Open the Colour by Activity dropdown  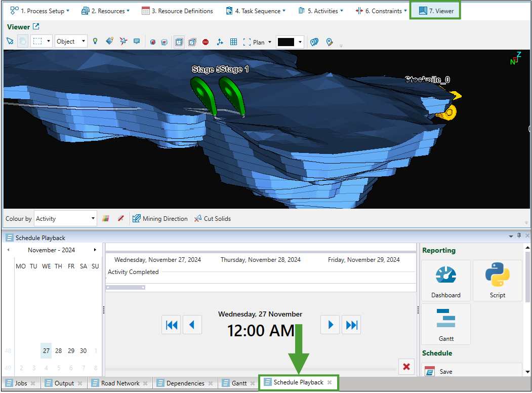[65, 219]
